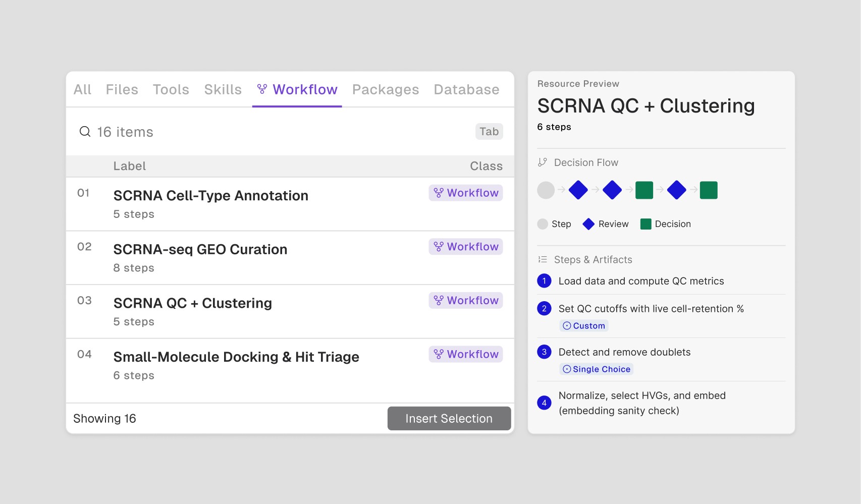Click 'Detect and remove doublets' step
This screenshot has width=861, height=504.
tap(624, 352)
